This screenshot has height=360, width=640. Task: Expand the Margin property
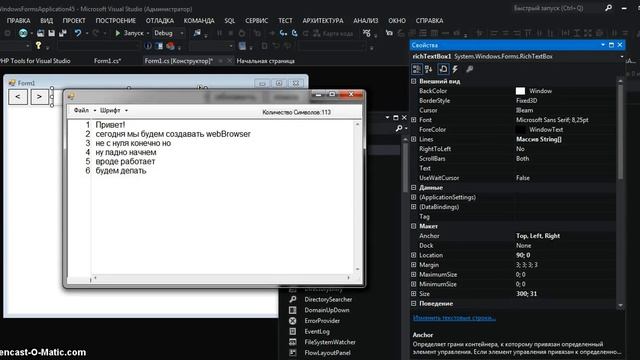point(413,265)
